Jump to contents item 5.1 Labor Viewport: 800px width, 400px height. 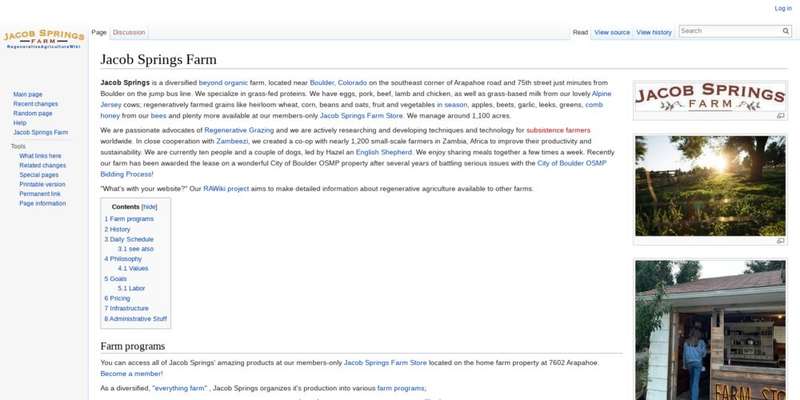tap(131, 288)
